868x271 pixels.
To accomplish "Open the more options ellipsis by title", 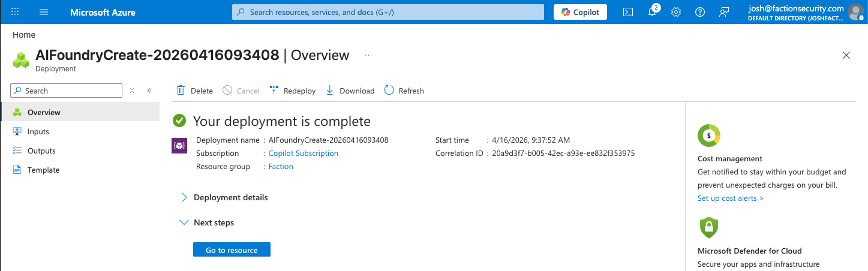I will tap(368, 55).
